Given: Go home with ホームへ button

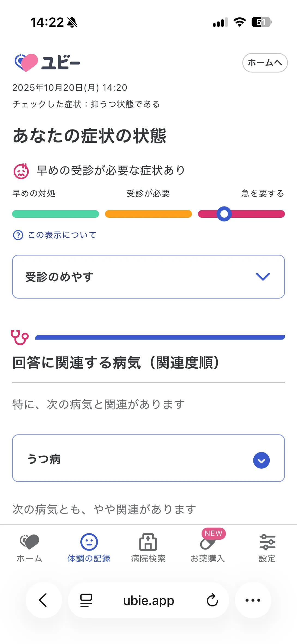Looking at the screenshot, I should (x=265, y=63).
